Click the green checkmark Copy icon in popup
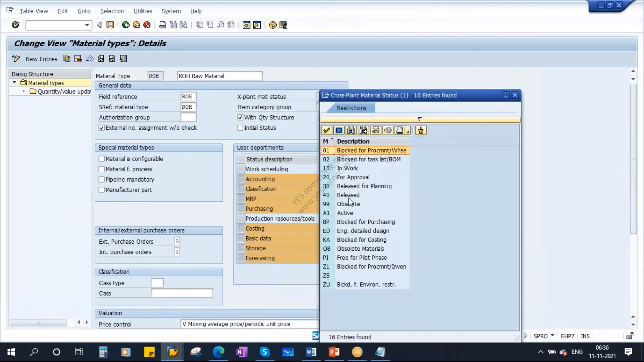Image resolution: width=644 pixels, height=362 pixels. pyautogui.click(x=326, y=130)
